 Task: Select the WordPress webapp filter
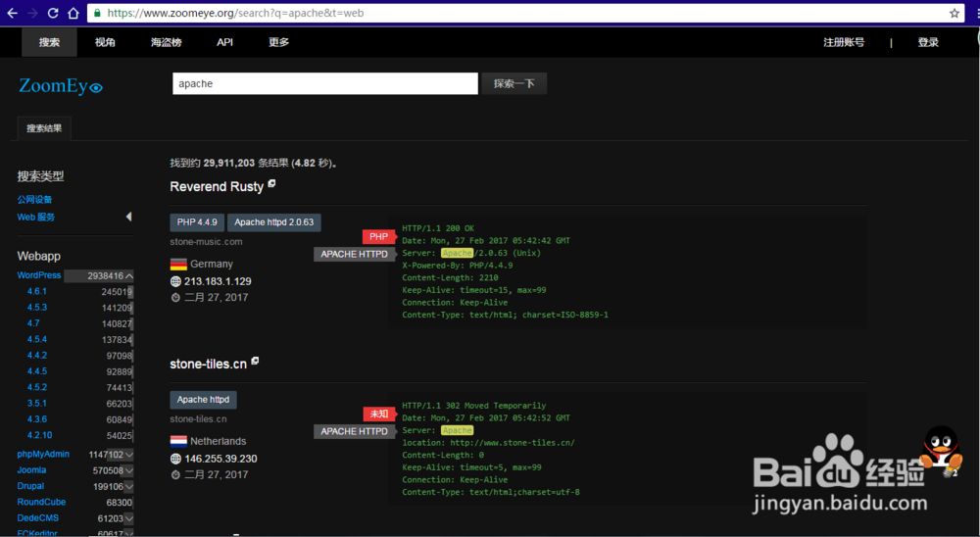click(x=39, y=275)
